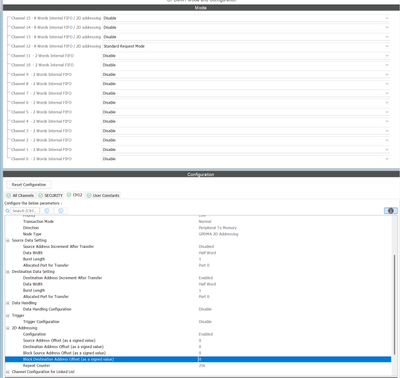
Task: Toggle Channel Configuration for Linked List group
Action: [7, 372]
